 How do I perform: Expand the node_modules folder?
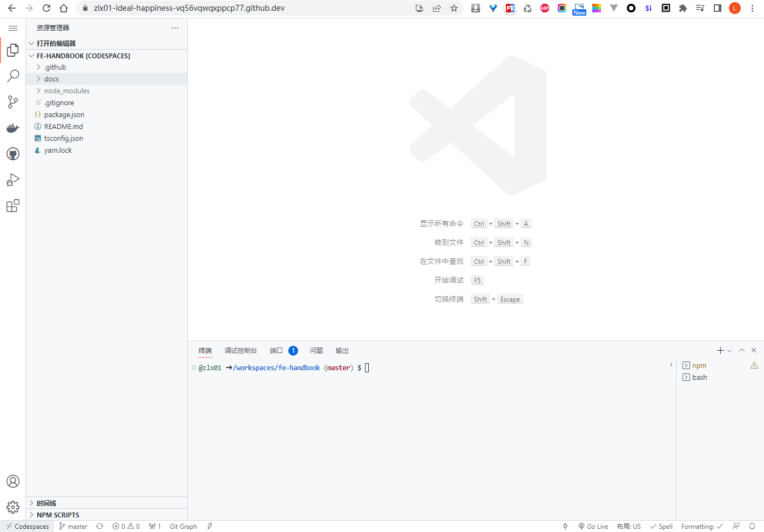coord(107,91)
